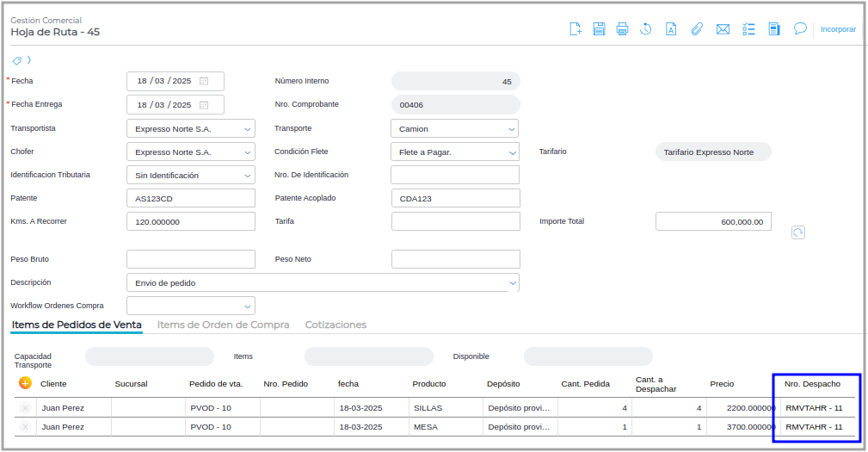This screenshot has height=452, width=868.
Task: Switch to Items de Orden de Compra tab
Action: [x=223, y=325]
